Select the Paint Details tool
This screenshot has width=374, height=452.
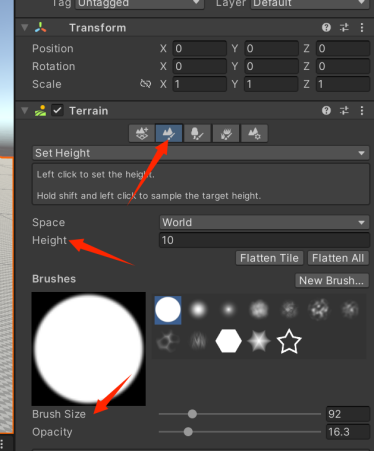226,133
